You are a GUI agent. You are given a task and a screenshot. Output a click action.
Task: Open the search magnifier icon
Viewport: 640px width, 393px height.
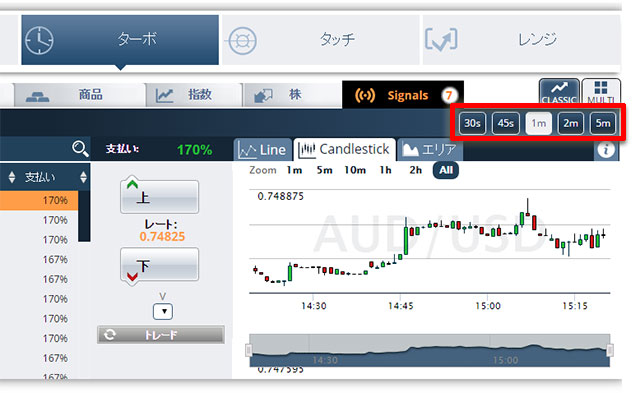(x=80, y=149)
